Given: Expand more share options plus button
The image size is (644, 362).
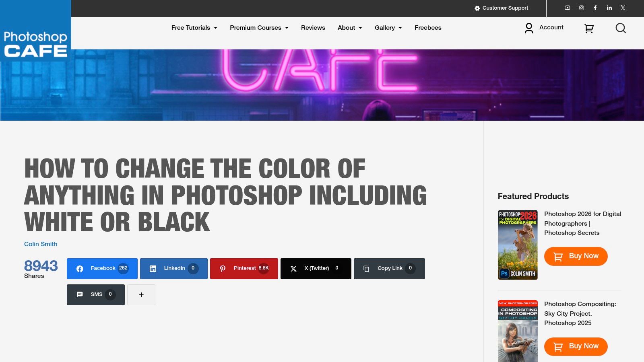Looking at the screenshot, I should pyautogui.click(x=141, y=295).
